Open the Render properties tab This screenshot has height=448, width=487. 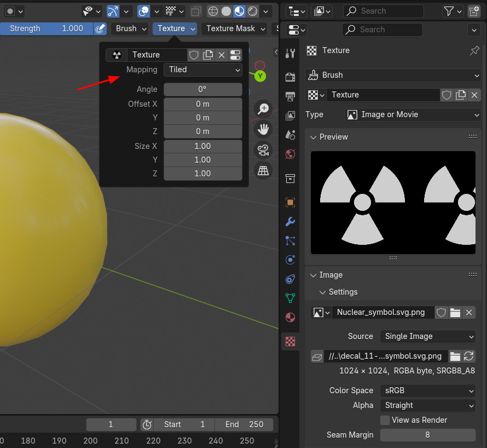[290, 77]
